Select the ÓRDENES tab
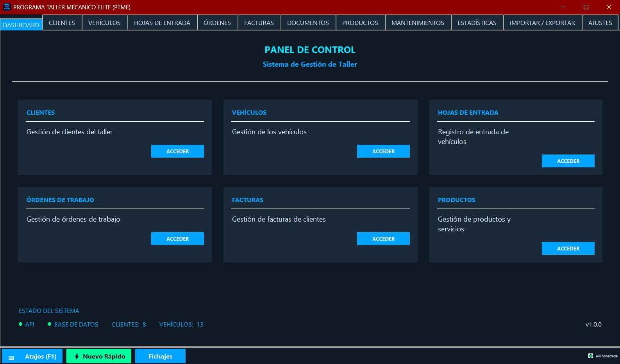This screenshot has width=620, height=364. [x=217, y=23]
